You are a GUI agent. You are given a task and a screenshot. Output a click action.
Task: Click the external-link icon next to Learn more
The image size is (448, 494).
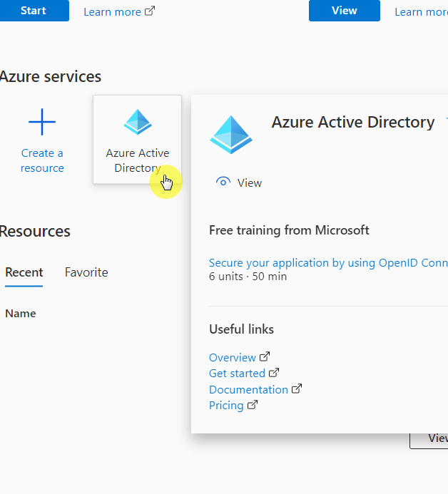pos(150,11)
